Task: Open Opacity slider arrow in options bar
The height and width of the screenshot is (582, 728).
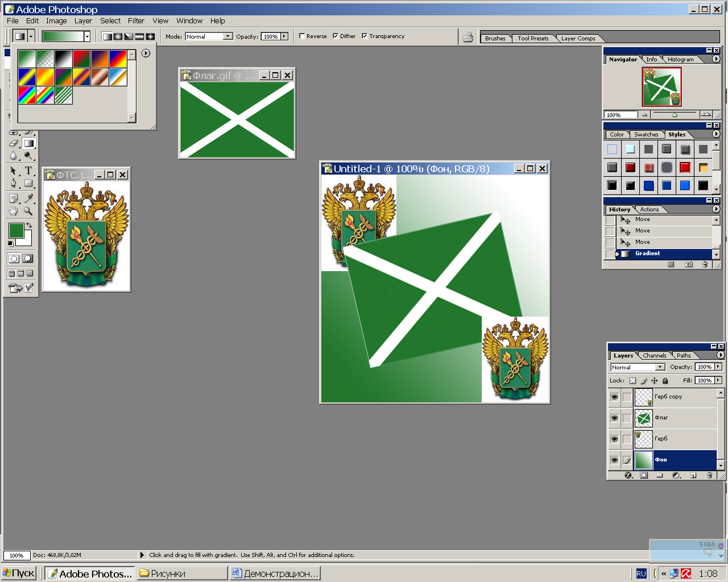Action: [284, 36]
